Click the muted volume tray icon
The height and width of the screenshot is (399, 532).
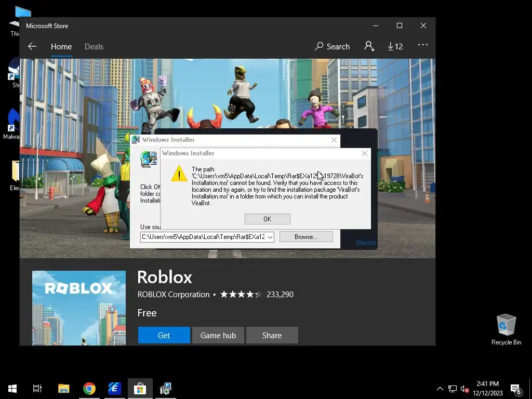(x=464, y=389)
